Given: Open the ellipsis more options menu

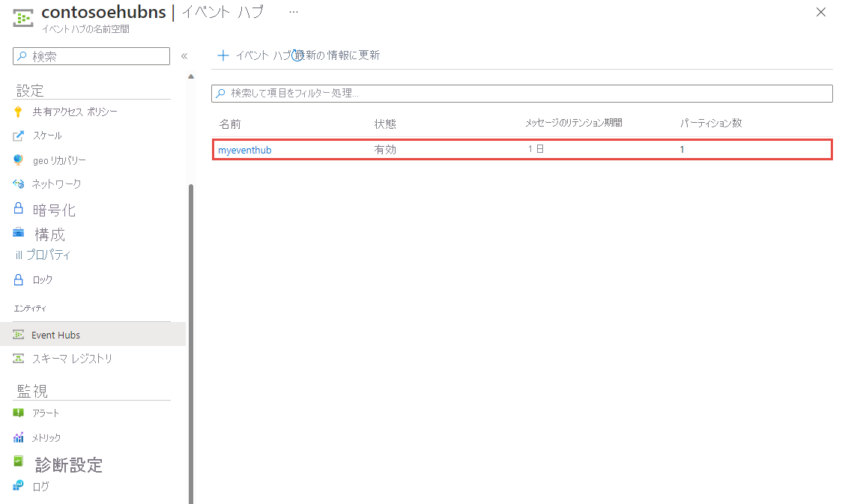Looking at the screenshot, I should tap(294, 11).
